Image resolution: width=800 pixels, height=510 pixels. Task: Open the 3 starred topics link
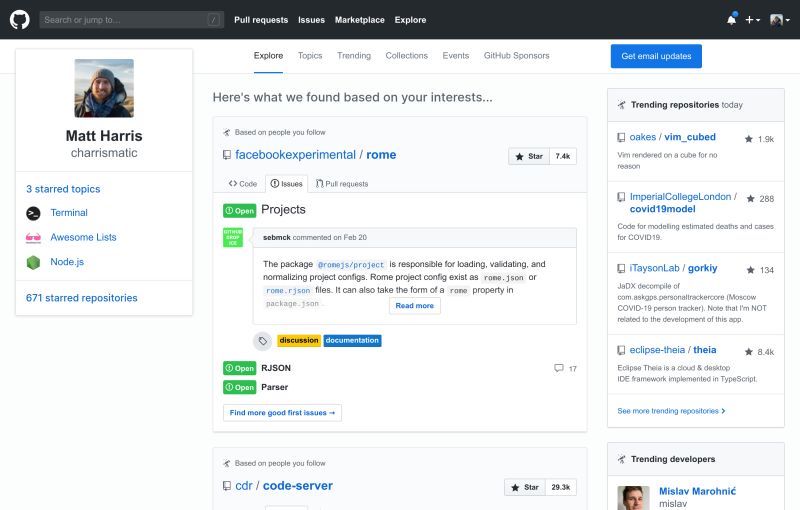(63, 189)
